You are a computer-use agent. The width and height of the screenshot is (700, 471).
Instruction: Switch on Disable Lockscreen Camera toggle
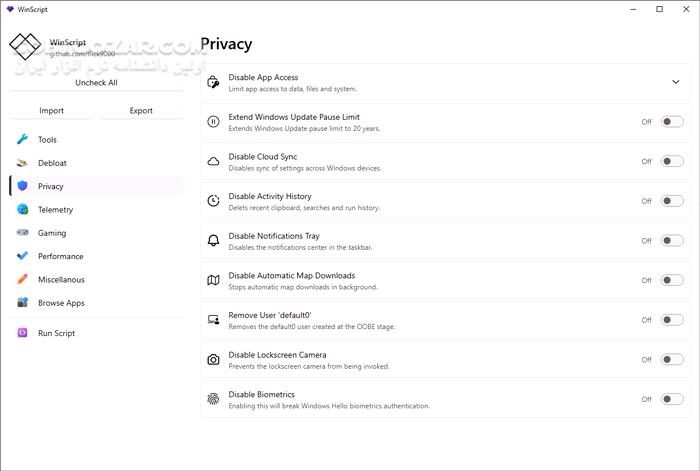point(672,360)
